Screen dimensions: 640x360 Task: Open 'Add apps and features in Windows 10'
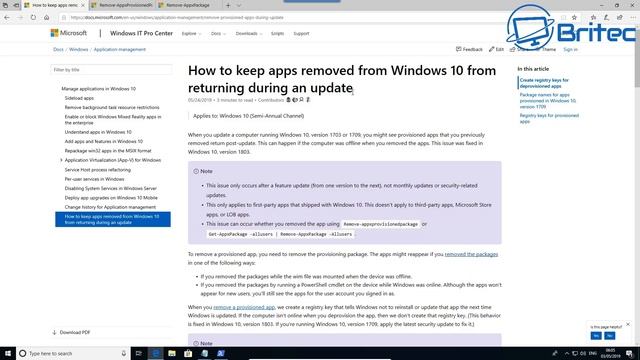click(x=104, y=141)
